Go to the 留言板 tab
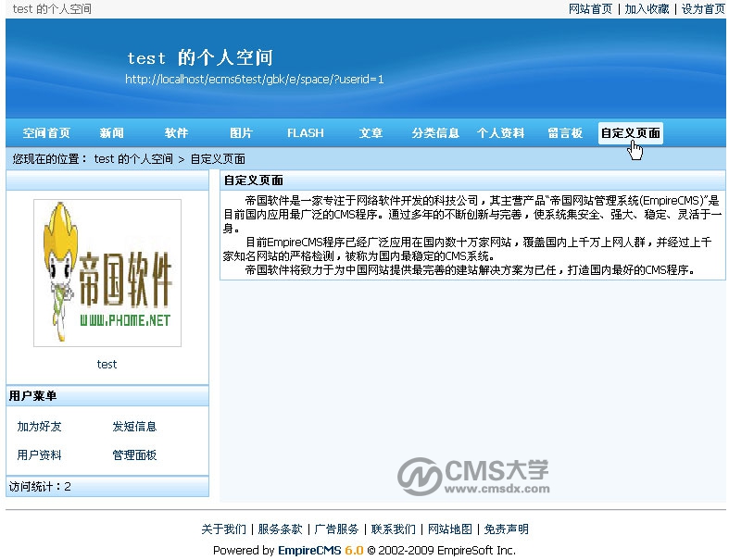This screenshot has width=729, height=560. pos(565,133)
